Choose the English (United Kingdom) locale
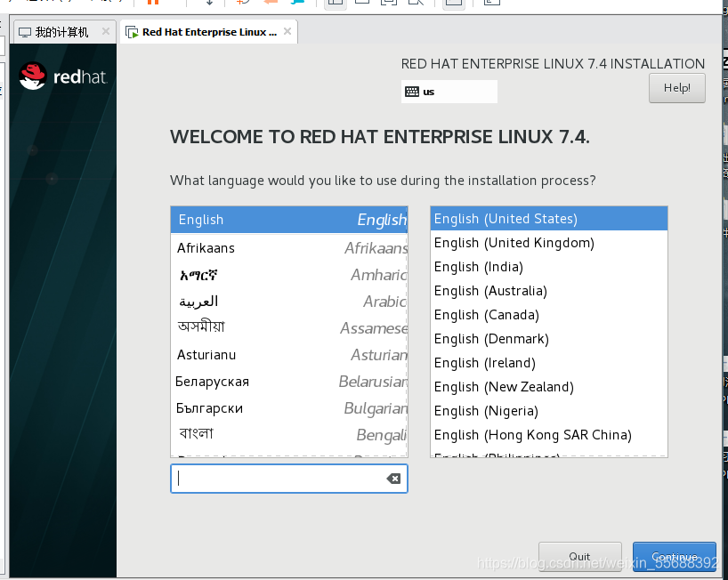The width and height of the screenshot is (728, 580). pyautogui.click(x=549, y=243)
